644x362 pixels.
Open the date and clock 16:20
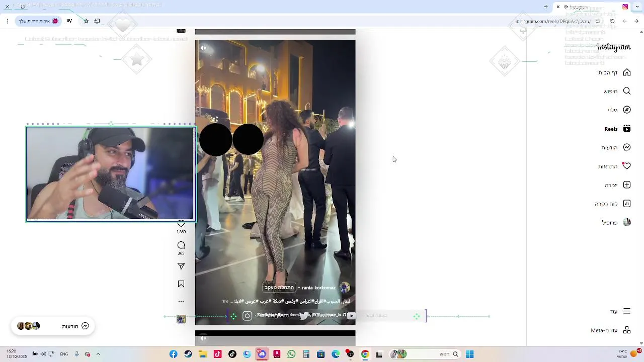tap(16, 354)
